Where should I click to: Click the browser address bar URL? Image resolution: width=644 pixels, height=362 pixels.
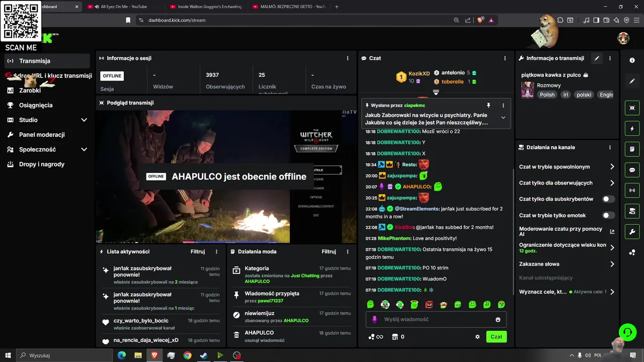click(177, 20)
